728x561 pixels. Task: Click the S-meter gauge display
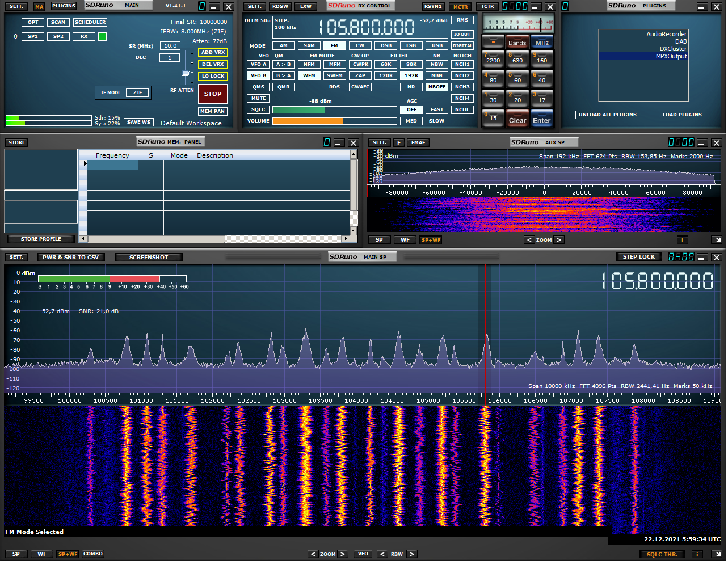click(518, 24)
